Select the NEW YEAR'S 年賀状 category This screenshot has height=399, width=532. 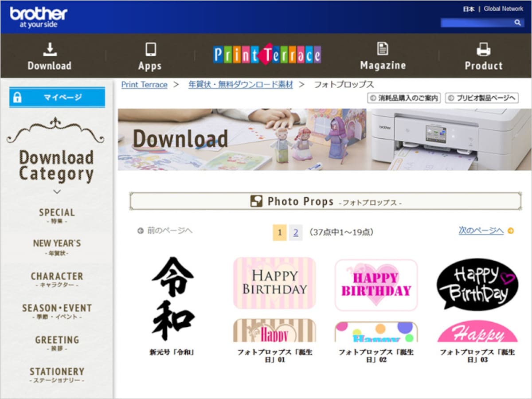pos(57,247)
